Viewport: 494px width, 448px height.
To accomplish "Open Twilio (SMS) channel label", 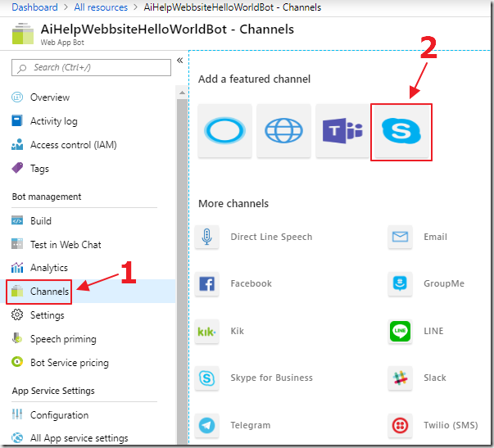I will point(451,425).
